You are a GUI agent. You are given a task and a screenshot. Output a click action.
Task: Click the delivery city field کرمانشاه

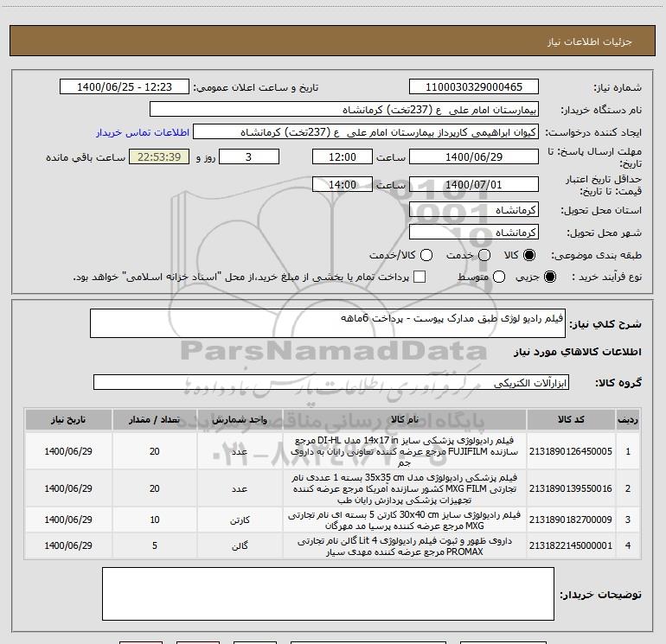(x=474, y=233)
